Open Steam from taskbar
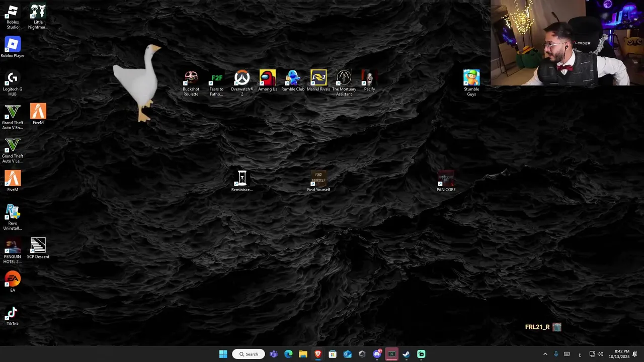644x362 pixels. click(x=406, y=354)
